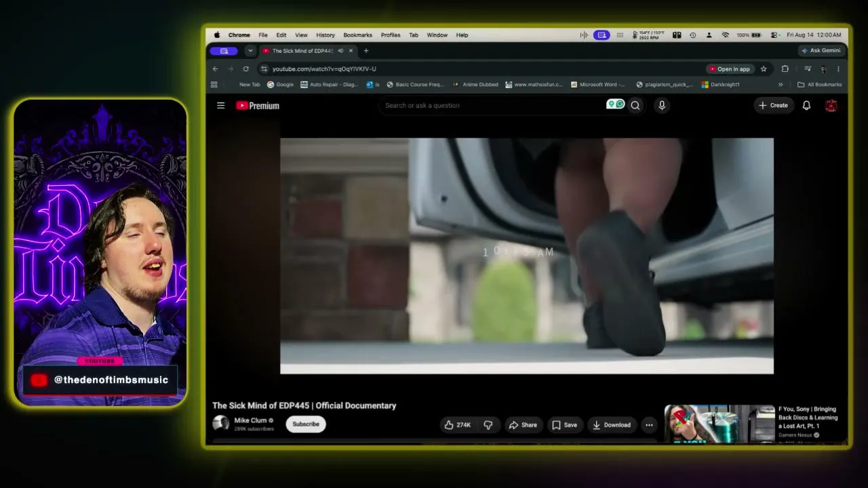Bookmark this page with the star
Viewport: 868px width, 488px height.
tap(764, 68)
